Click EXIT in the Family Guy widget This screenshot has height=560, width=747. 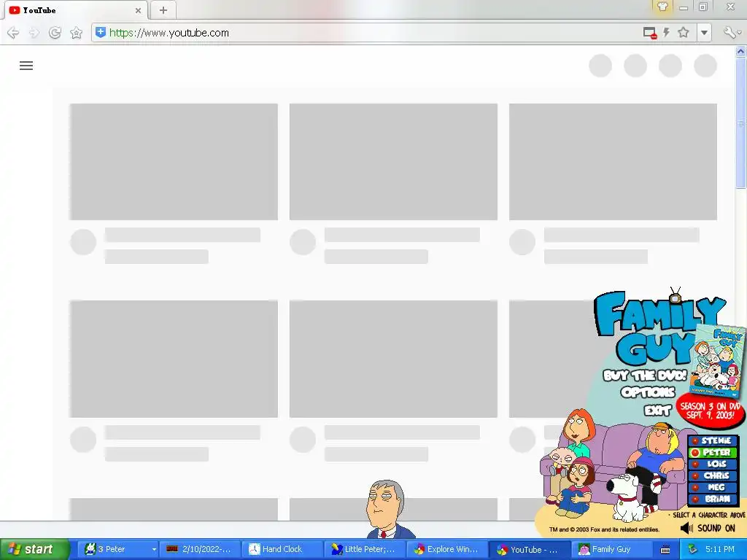[x=658, y=410]
